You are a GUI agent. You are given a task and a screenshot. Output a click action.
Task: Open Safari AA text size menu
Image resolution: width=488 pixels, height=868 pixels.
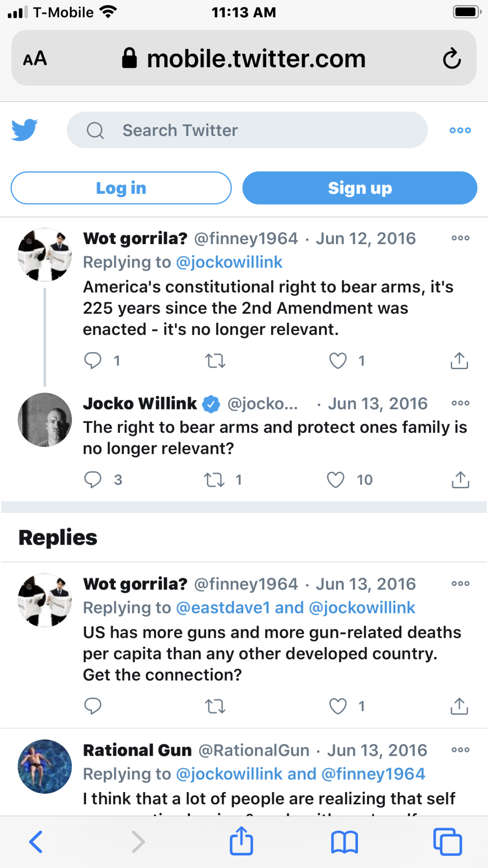tap(35, 58)
